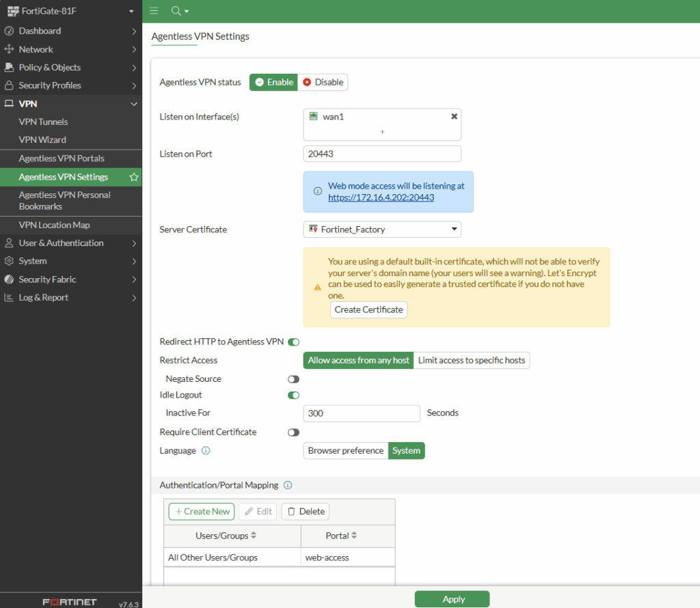Toggle off Redirect HTTP to Agentless VPN

[x=293, y=342]
